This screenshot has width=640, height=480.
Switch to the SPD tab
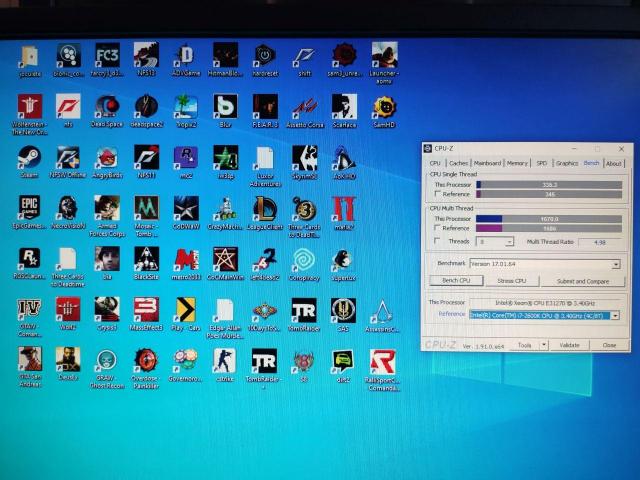click(x=542, y=163)
